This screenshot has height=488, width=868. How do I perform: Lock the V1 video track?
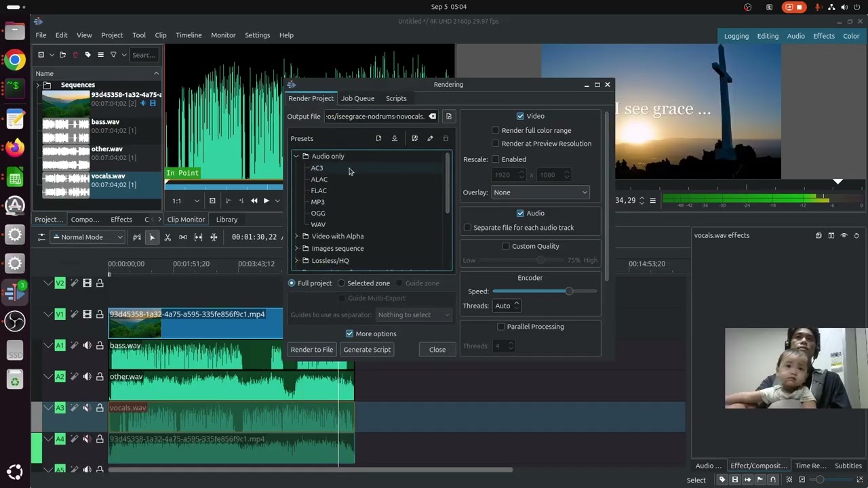(100, 314)
